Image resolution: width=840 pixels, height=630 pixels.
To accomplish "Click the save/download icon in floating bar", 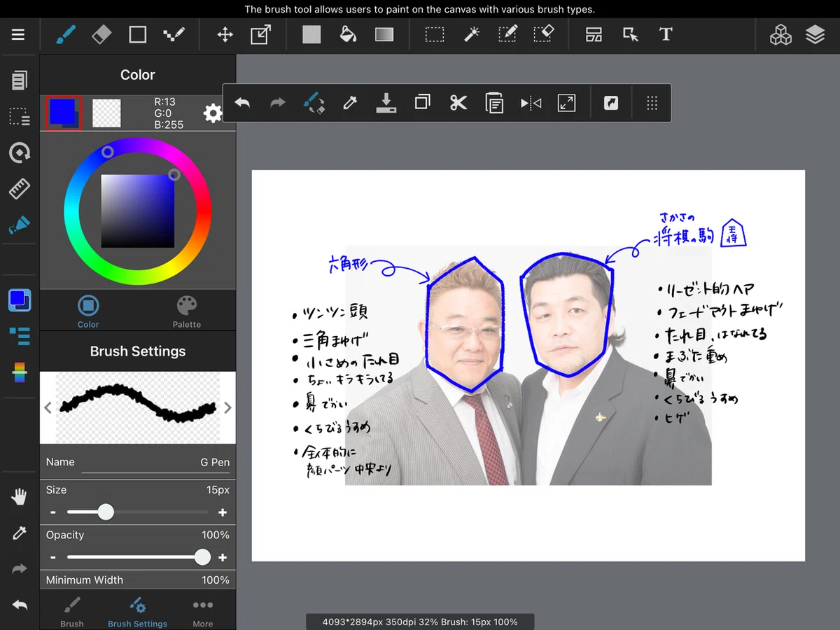I will coord(386,104).
